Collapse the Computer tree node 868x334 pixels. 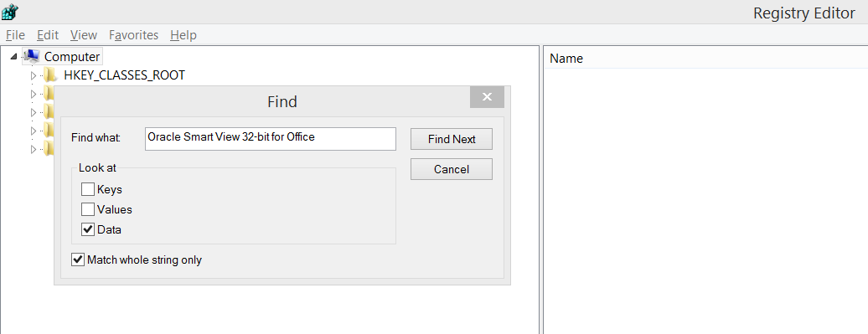13,57
